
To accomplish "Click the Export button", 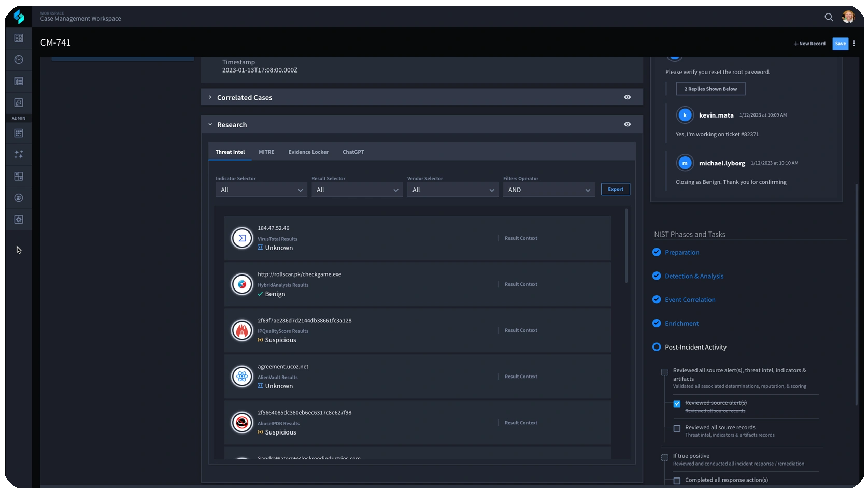I will click(615, 189).
